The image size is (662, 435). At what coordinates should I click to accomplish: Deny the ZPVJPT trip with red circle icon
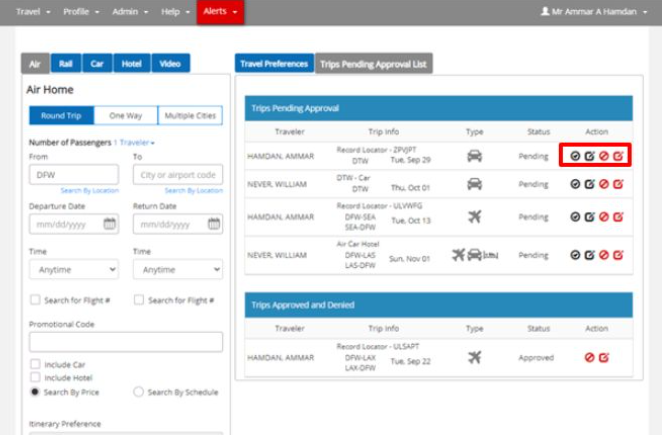pyautogui.click(x=604, y=156)
